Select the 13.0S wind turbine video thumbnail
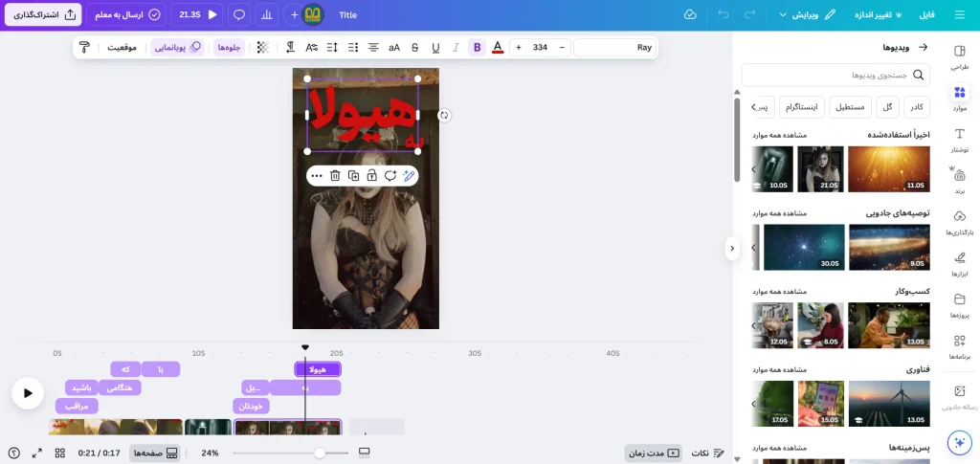Screen dimensions: 980x464 (x=889, y=404)
